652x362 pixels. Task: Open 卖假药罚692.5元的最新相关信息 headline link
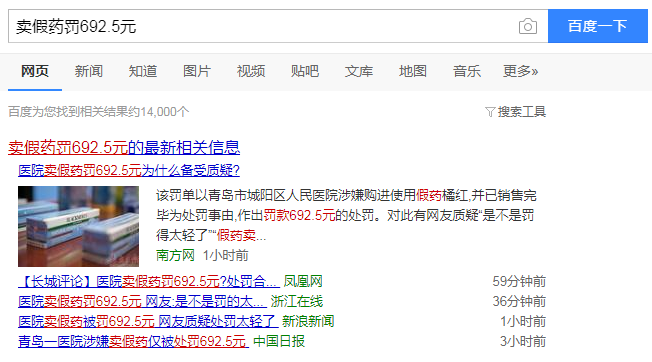click(124, 148)
